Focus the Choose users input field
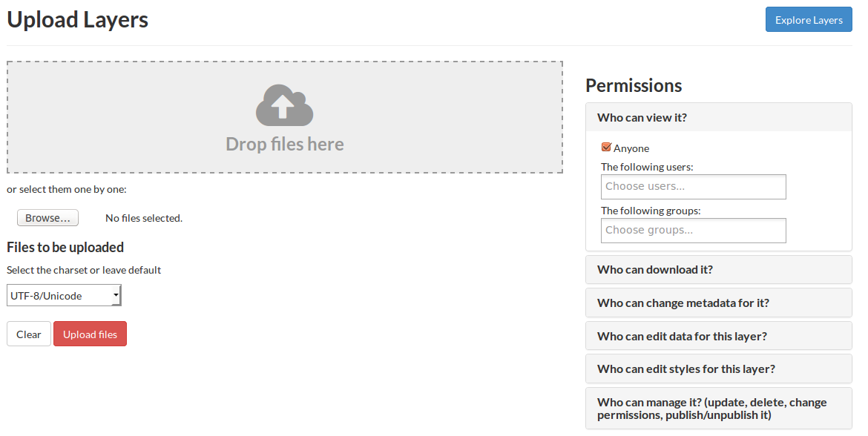 (x=693, y=187)
